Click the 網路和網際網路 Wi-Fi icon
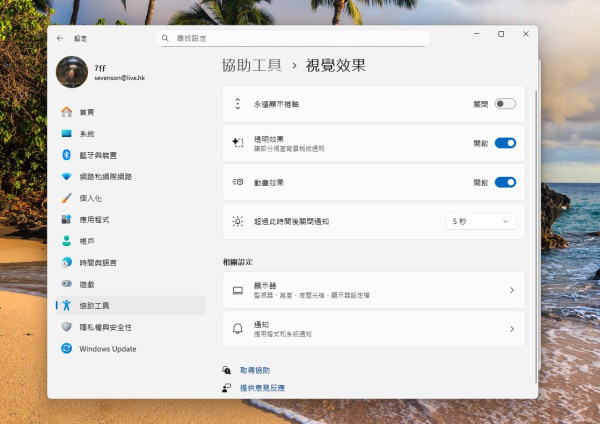 67,176
